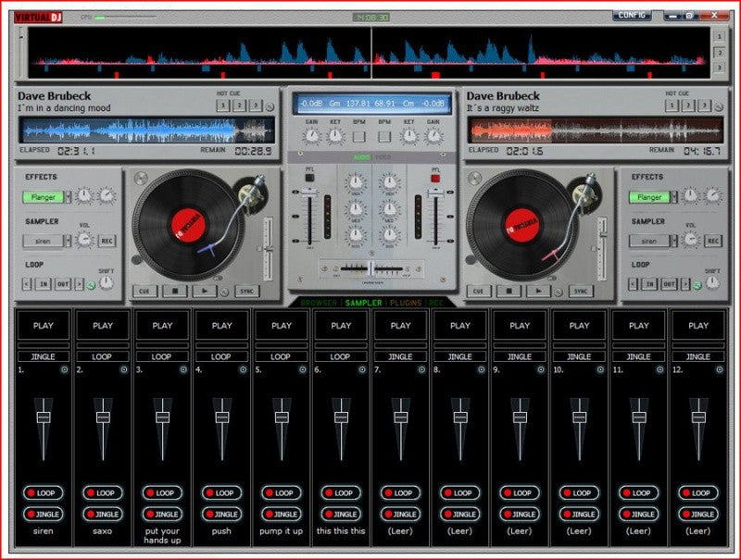Click the green smart loop icon left deck
Screen dimensions: 741x560
(91, 285)
